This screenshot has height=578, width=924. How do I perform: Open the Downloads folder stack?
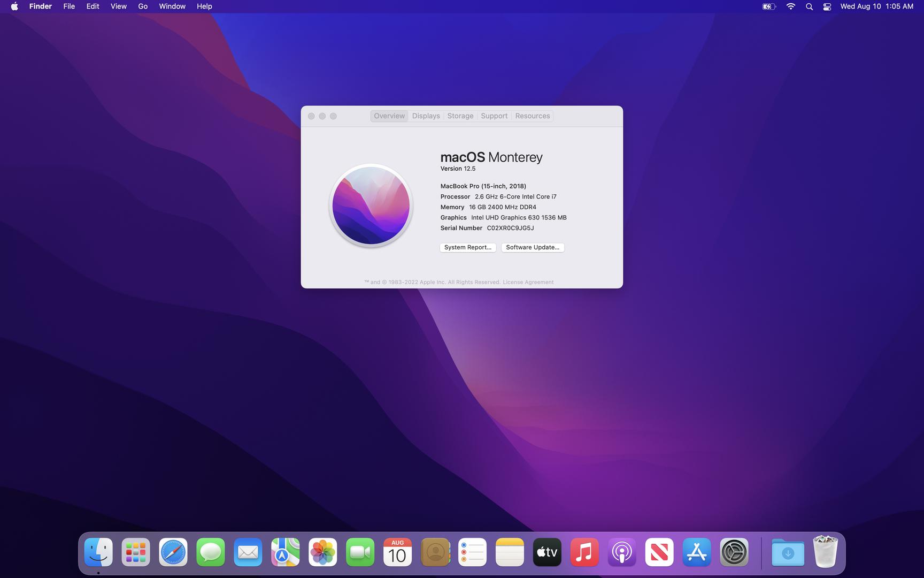point(788,552)
